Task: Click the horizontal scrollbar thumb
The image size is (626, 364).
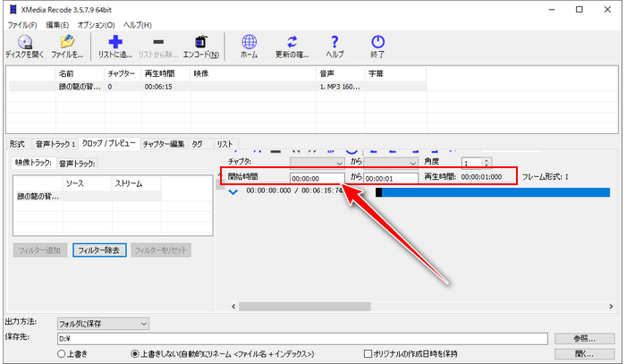Action: (305, 306)
